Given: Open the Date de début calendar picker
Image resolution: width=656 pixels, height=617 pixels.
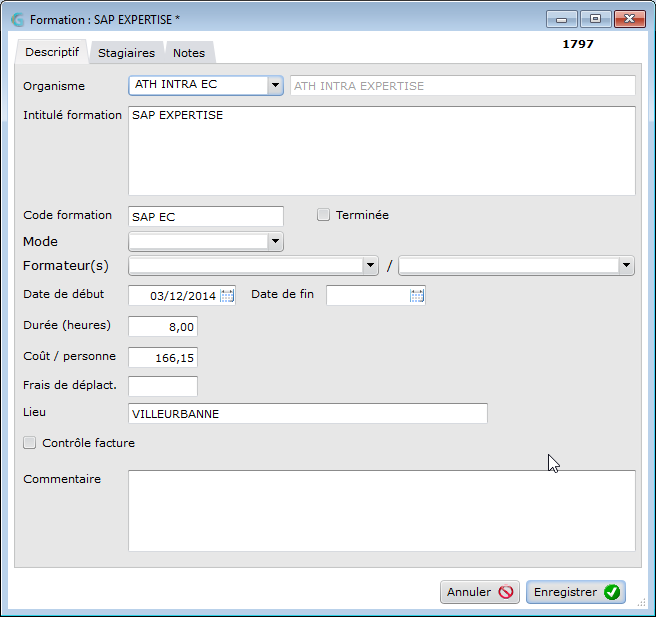Looking at the screenshot, I should pos(227,296).
